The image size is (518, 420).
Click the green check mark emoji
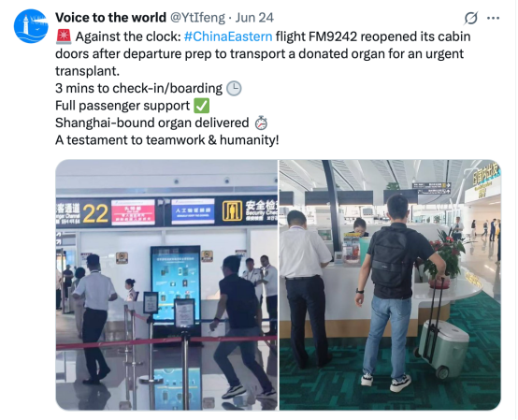[202, 106]
